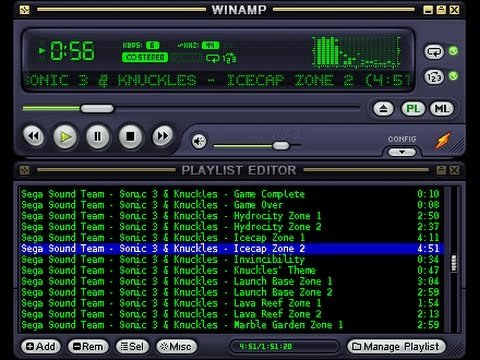Select the Marble Garden Zone 1 track
Viewport: 480px width, 360px height.
[x=231, y=325]
